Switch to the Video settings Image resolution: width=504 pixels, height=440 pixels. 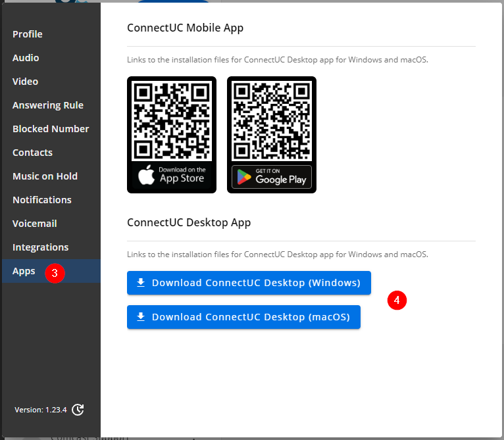click(x=26, y=82)
